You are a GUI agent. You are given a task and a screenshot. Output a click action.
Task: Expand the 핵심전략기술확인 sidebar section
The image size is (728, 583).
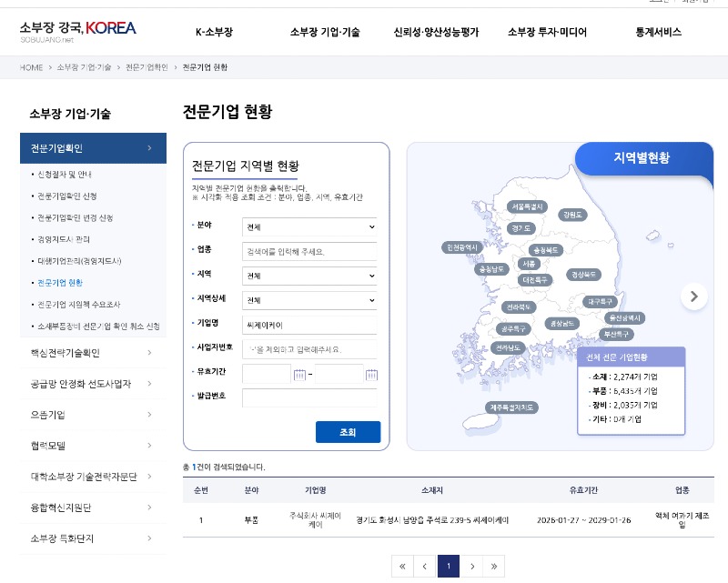tap(93, 353)
